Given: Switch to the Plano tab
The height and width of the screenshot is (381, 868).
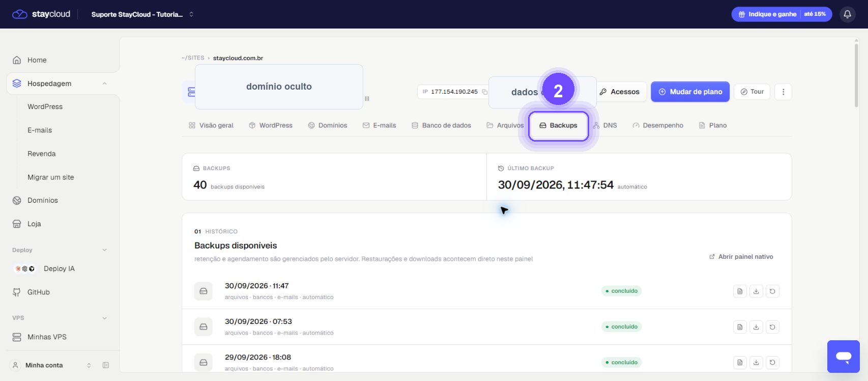Looking at the screenshot, I should [x=713, y=125].
